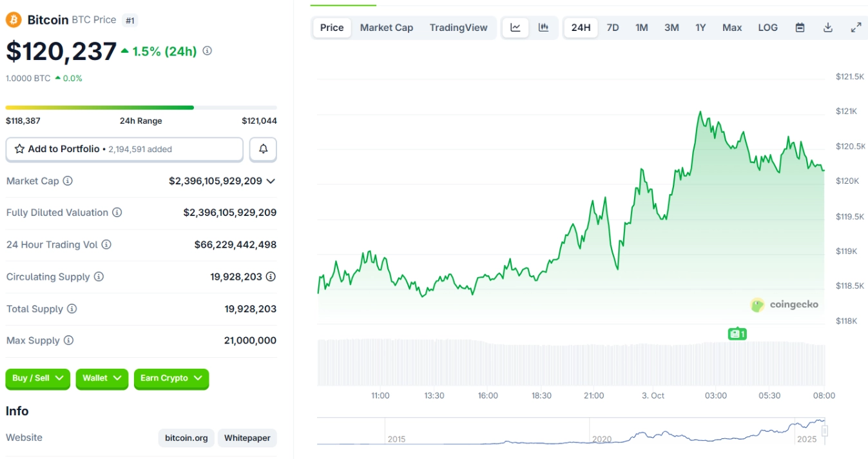Click the news event marker on chart
The image size is (868, 459).
click(x=737, y=334)
